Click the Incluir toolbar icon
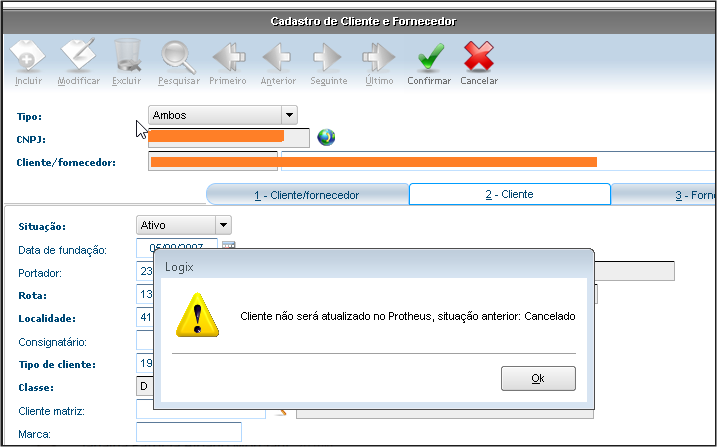Viewport: 717px width, 447px height. tap(27, 56)
